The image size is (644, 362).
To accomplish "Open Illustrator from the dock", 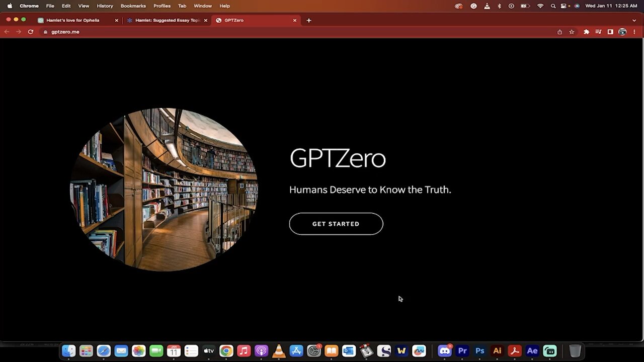I will click(497, 351).
